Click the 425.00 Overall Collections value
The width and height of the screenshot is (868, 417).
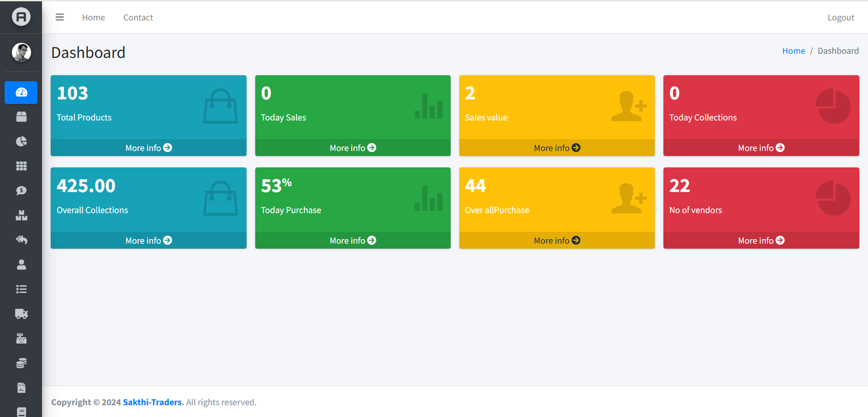tap(86, 186)
